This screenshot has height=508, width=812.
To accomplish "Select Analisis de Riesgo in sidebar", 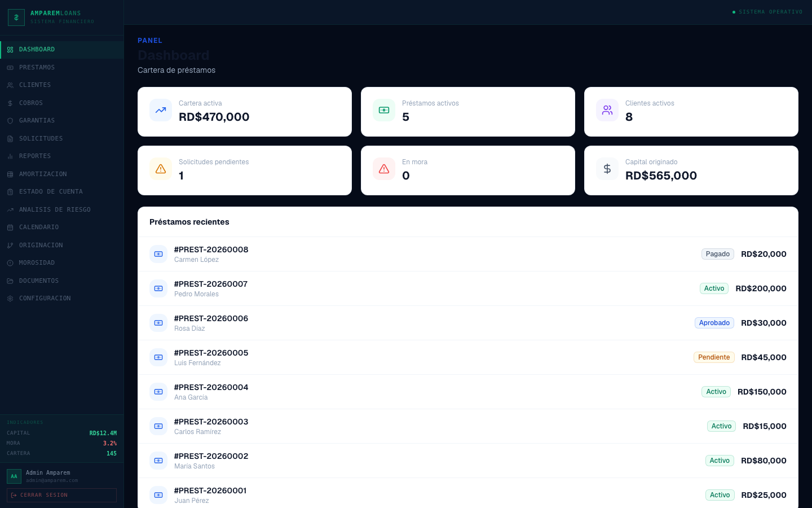I will [x=62, y=209].
